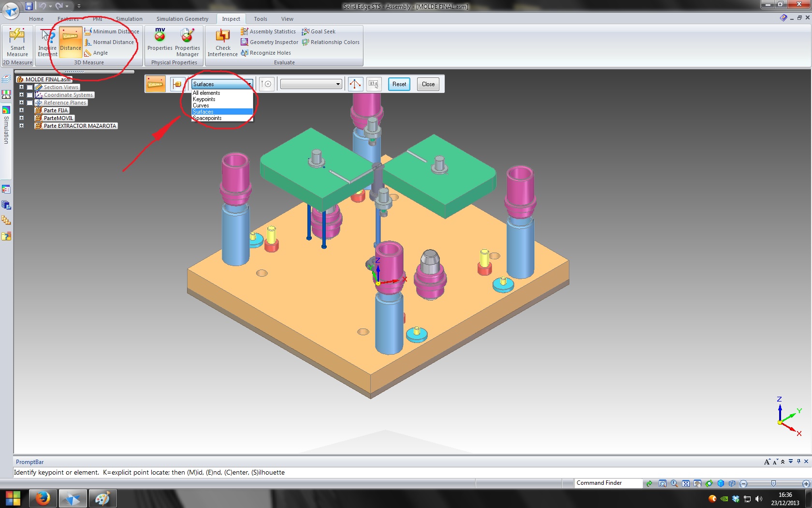Image resolution: width=812 pixels, height=508 pixels.
Task: Expand the ParteMOVIL node
Action: click(21, 118)
